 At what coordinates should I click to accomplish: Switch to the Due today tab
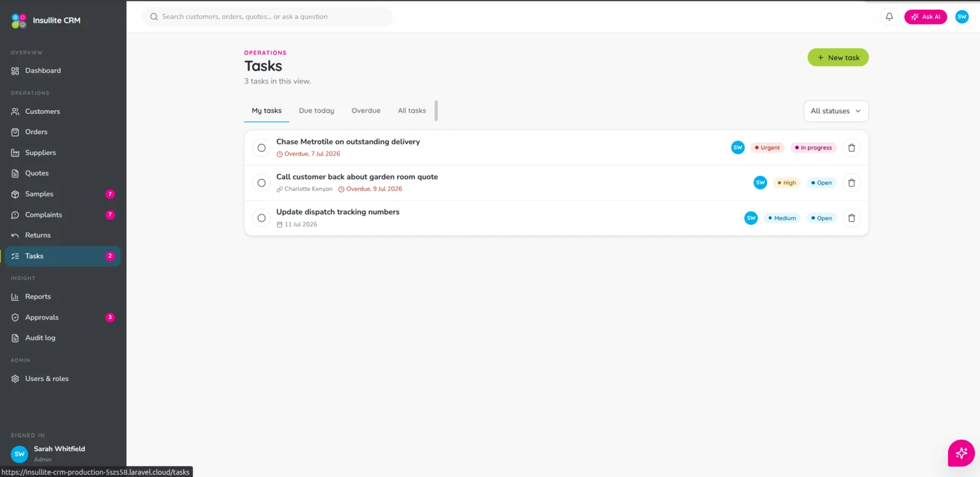pyautogui.click(x=317, y=111)
